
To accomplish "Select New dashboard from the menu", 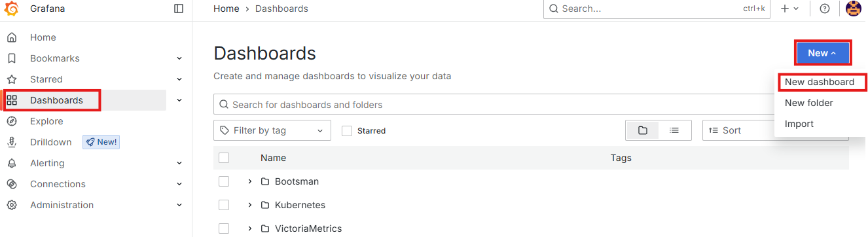I will click(820, 82).
